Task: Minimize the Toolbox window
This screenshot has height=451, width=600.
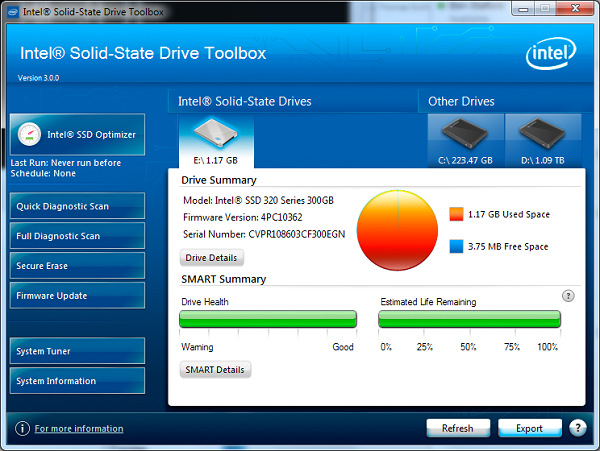Action: click(524, 8)
